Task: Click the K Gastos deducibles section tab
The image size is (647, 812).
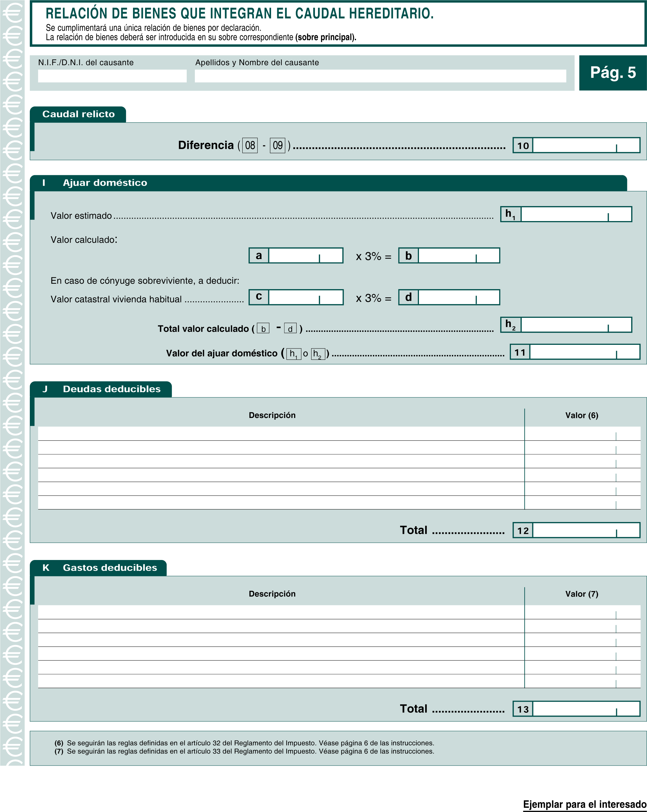Action: (x=98, y=568)
